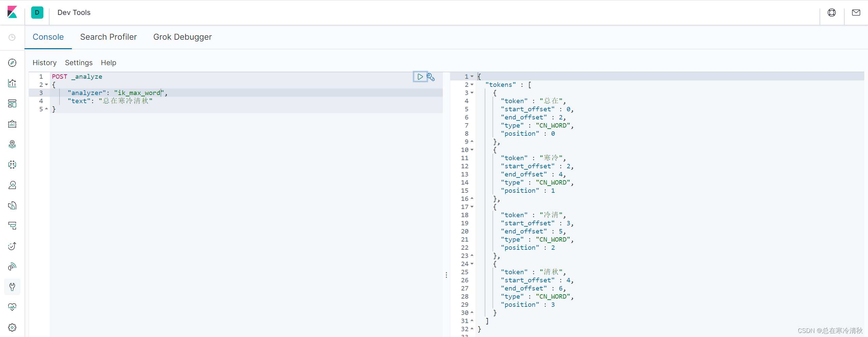Open Stack Monitoring heartbeat icon
Viewport: 868px width, 337px height.
[x=12, y=307]
